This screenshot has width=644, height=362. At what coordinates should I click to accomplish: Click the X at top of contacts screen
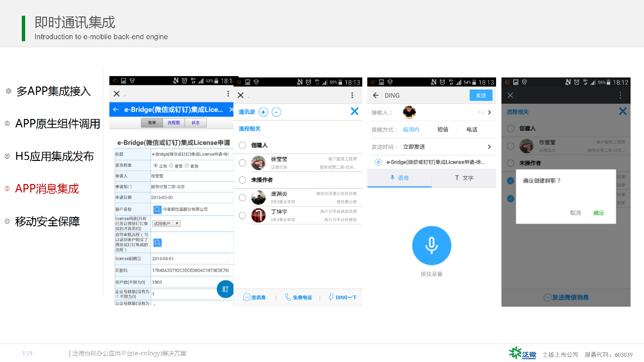(x=240, y=95)
